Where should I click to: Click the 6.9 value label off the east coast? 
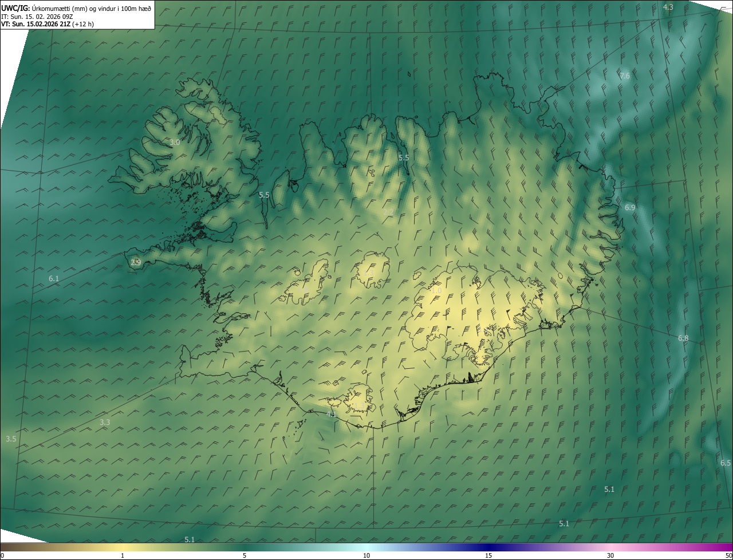click(x=630, y=207)
